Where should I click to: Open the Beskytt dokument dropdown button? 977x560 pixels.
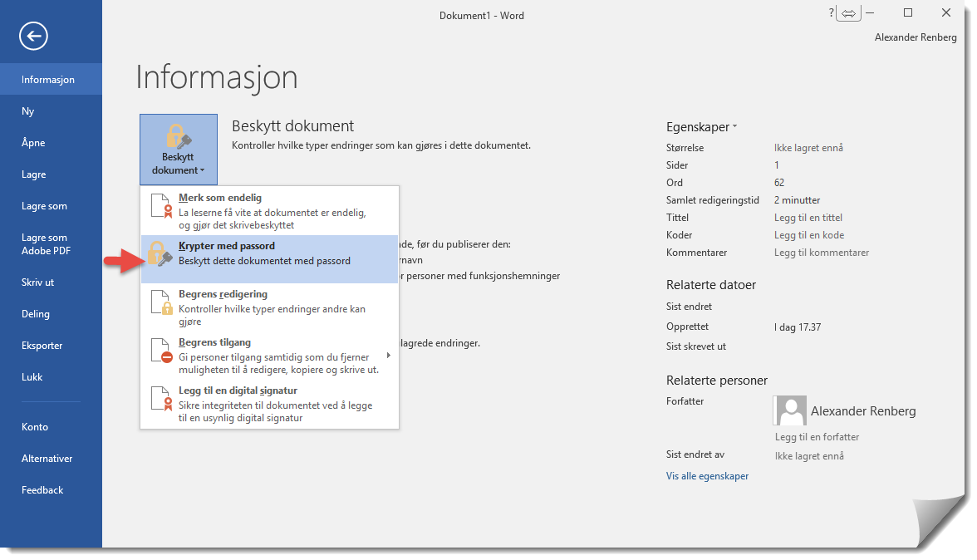coord(179,150)
